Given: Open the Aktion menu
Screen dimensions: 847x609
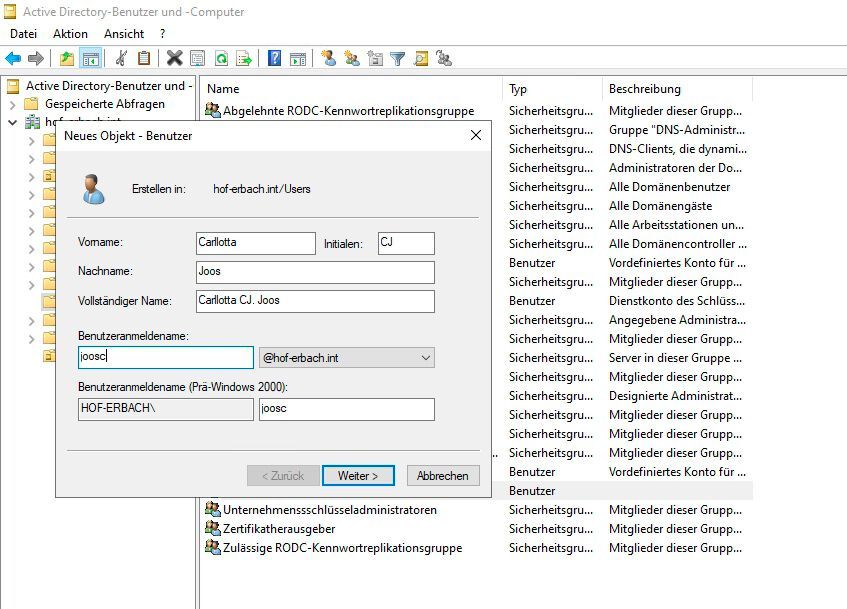Looking at the screenshot, I should click(x=70, y=32).
